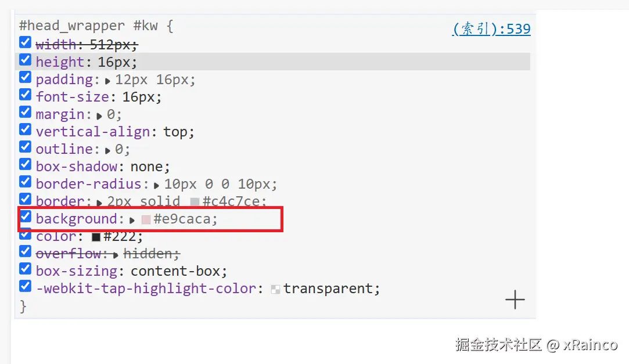Uncheck the box-sizing property checkbox
The height and width of the screenshot is (364, 629).
[x=25, y=269]
